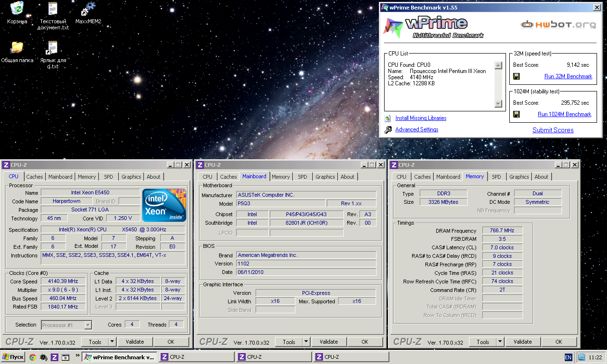Open the Пуск start button
The height and width of the screenshot is (364, 607).
point(13,357)
